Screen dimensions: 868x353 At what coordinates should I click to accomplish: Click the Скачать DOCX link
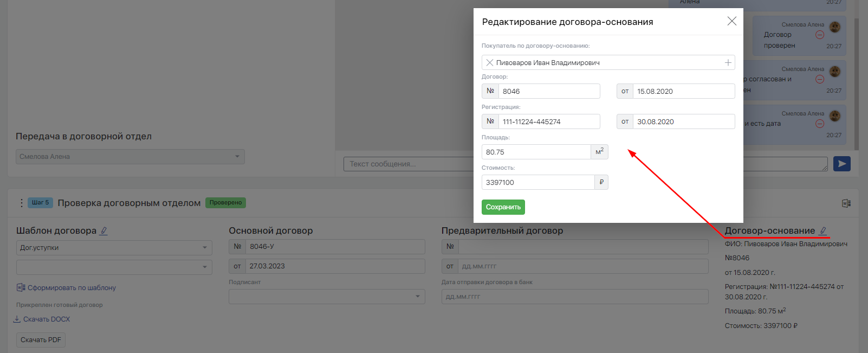[46, 319]
